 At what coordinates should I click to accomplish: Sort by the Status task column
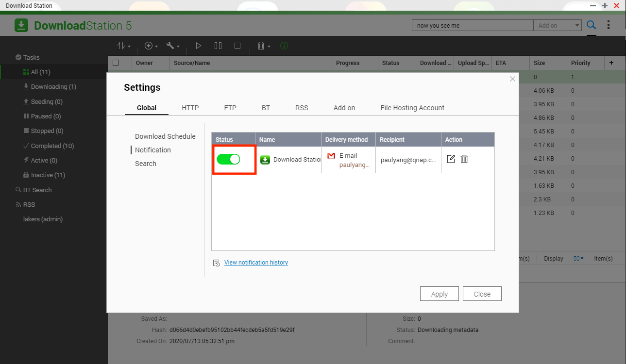click(397, 63)
